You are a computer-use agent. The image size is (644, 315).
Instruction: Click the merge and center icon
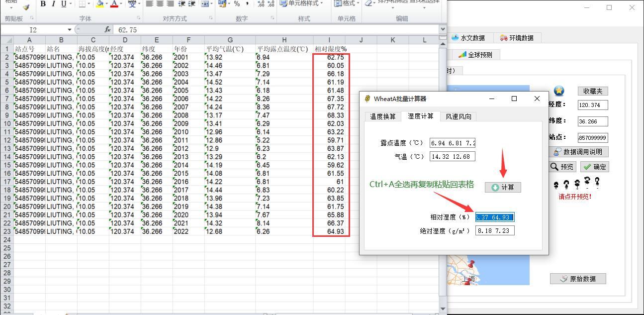204,4
